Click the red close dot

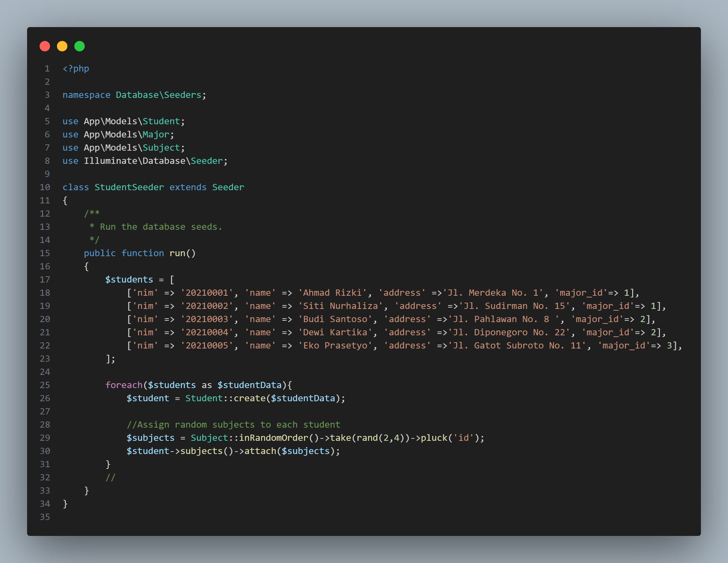[x=45, y=46]
